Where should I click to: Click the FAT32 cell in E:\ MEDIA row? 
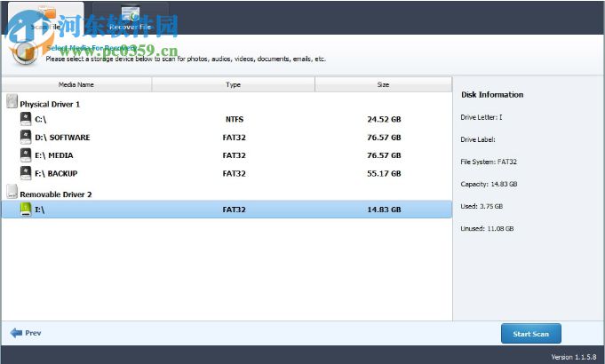pos(234,155)
